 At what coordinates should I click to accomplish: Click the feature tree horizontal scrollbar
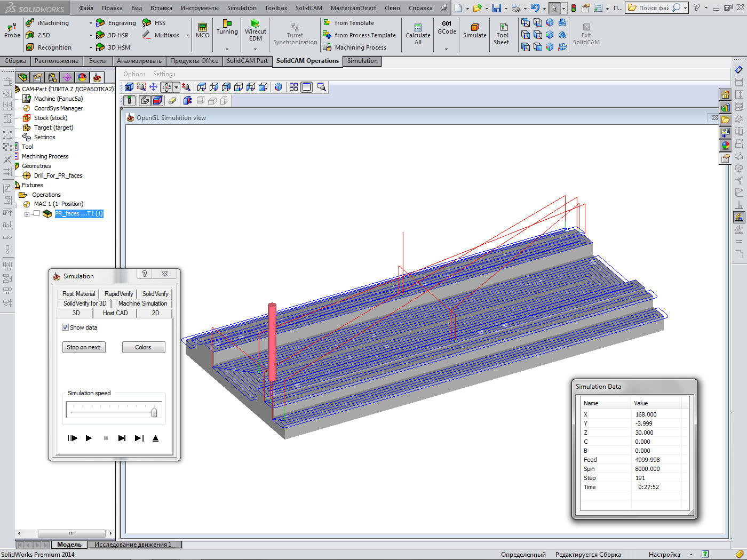click(71, 533)
